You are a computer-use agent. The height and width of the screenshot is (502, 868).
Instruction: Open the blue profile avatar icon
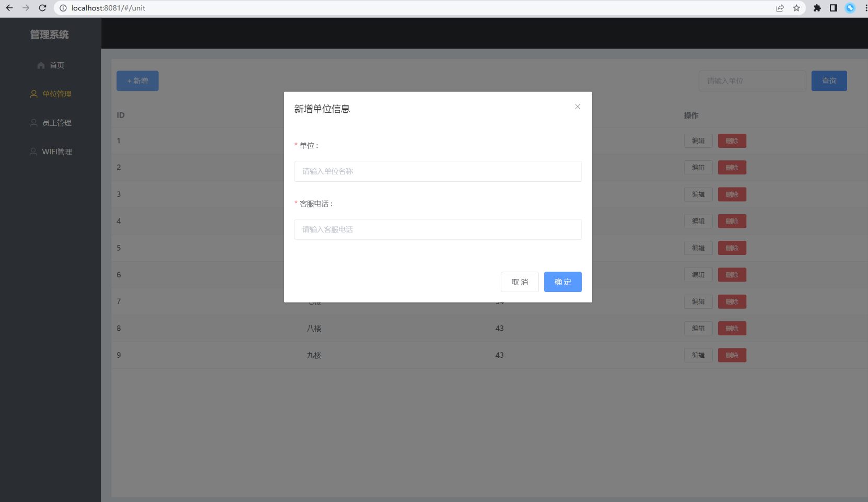click(x=850, y=8)
